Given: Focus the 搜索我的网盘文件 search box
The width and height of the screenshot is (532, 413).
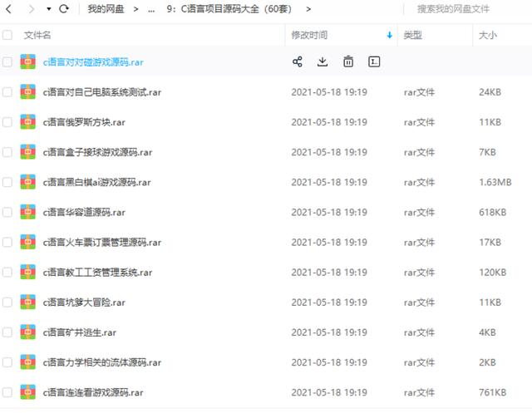Looking at the screenshot, I should (453, 9).
